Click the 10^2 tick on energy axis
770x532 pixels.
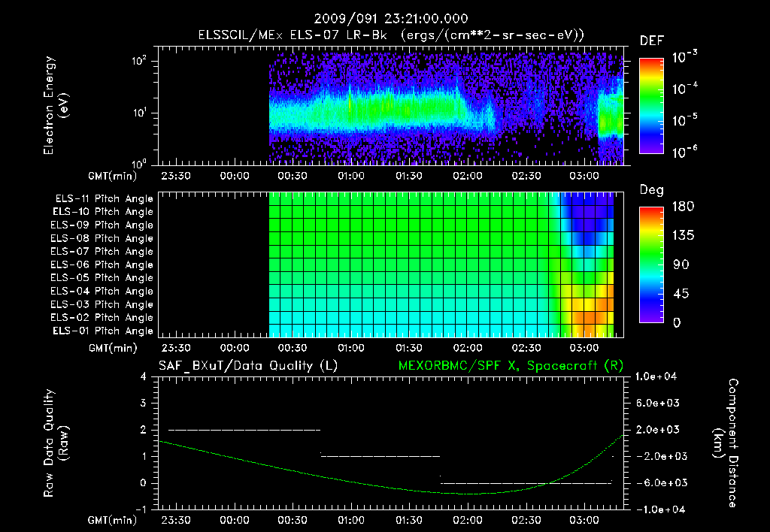139,62
